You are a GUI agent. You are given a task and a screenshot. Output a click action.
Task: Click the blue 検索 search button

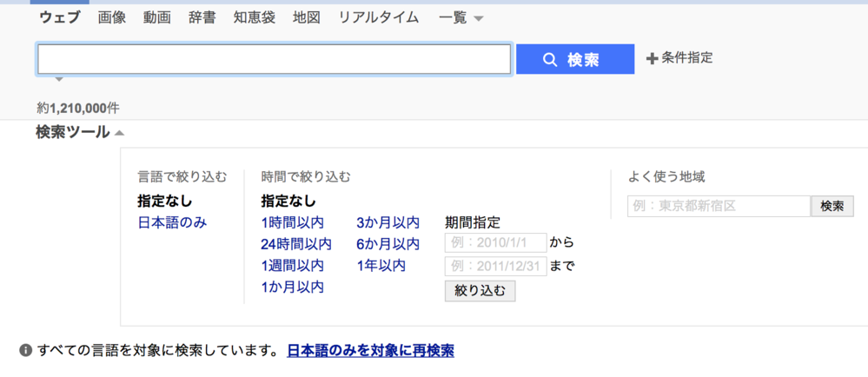[x=574, y=59]
